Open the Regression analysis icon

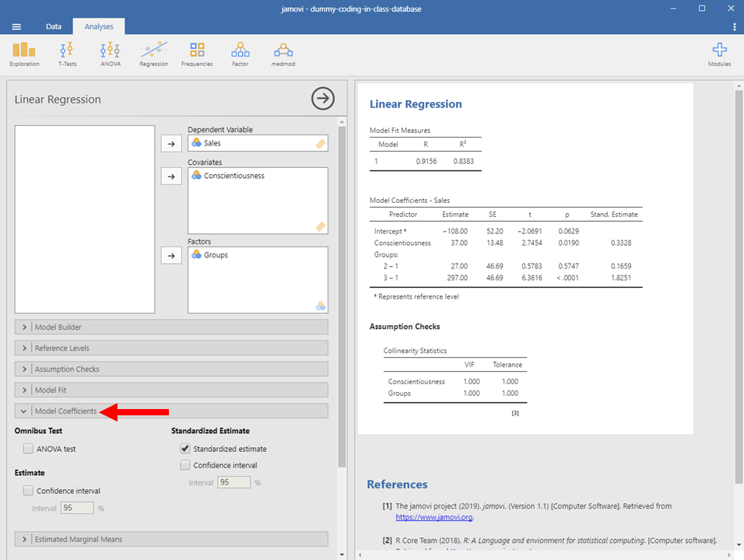153,54
